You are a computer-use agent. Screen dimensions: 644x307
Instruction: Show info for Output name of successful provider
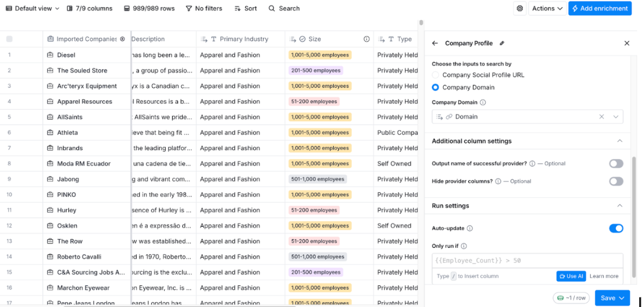[x=532, y=164]
